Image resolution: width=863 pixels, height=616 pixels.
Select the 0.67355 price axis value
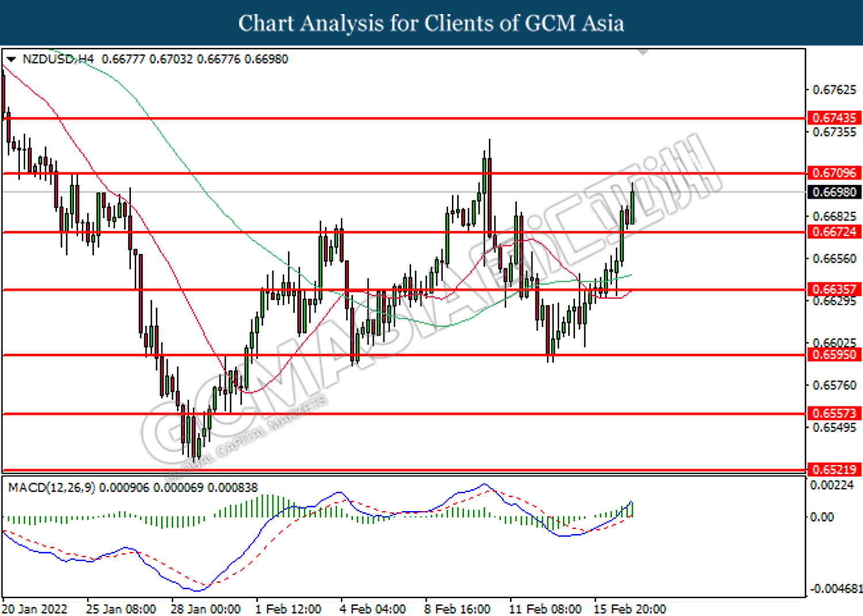[834, 132]
